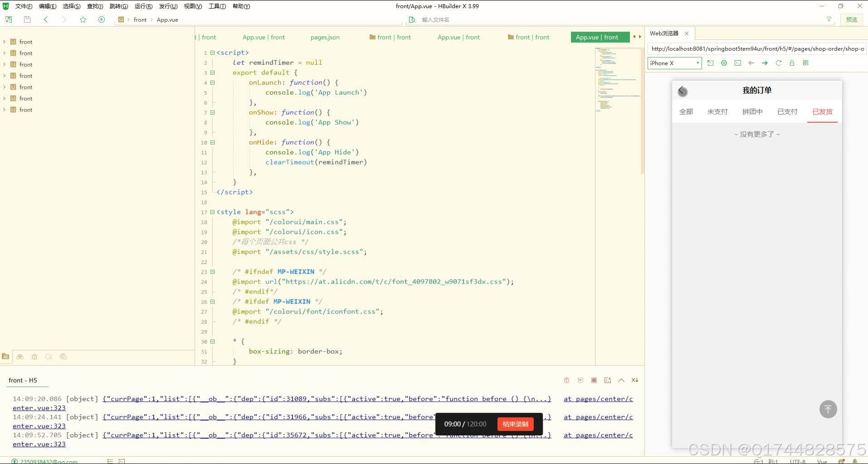The width and height of the screenshot is (868, 464).
Task: Open the 选择(S) menu
Action: 72,6
